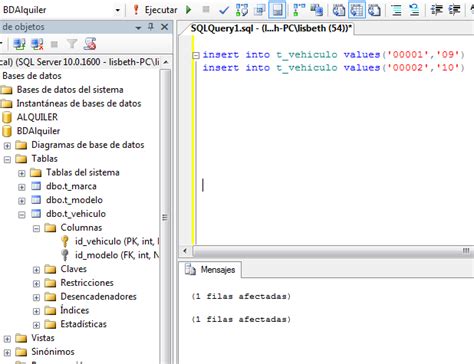
Task: Uncomment the selected lines
Action: (414, 10)
